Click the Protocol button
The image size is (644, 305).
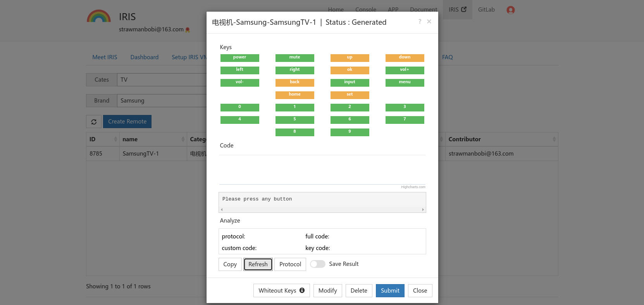click(290, 264)
